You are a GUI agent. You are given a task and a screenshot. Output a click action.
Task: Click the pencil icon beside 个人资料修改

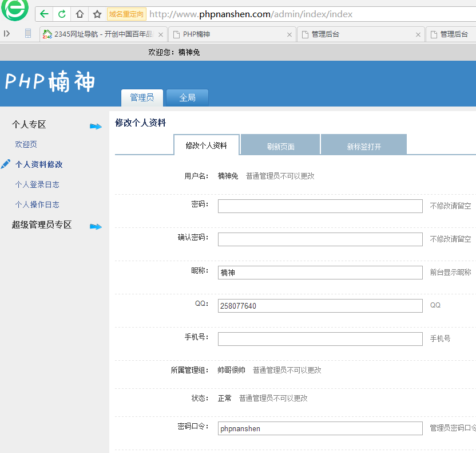6,164
